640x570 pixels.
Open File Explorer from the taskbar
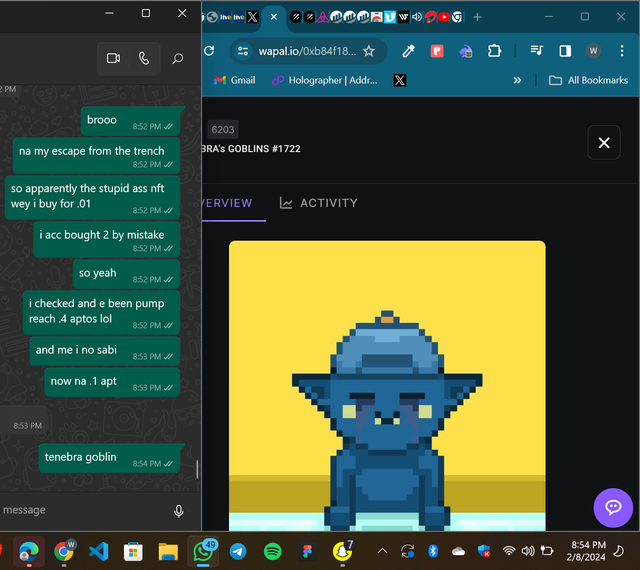(x=168, y=552)
